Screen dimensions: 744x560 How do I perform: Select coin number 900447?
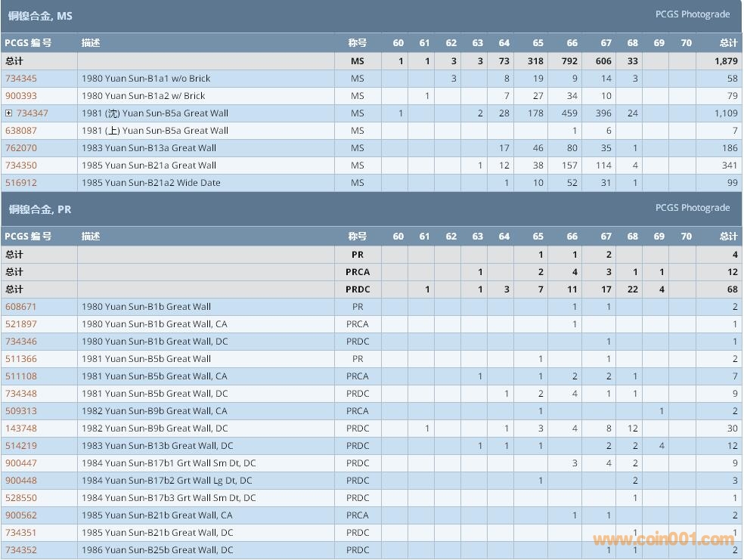coord(21,463)
